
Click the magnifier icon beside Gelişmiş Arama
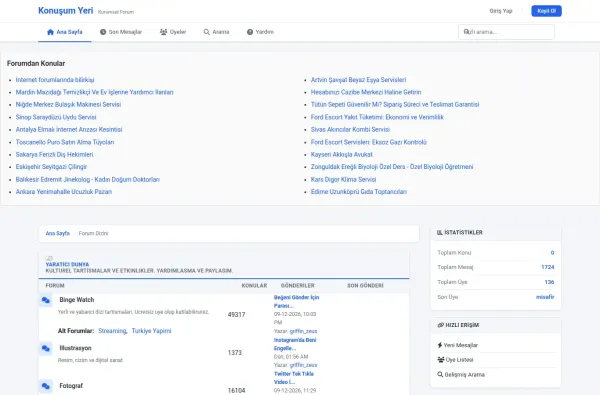[x=440, y=375]
